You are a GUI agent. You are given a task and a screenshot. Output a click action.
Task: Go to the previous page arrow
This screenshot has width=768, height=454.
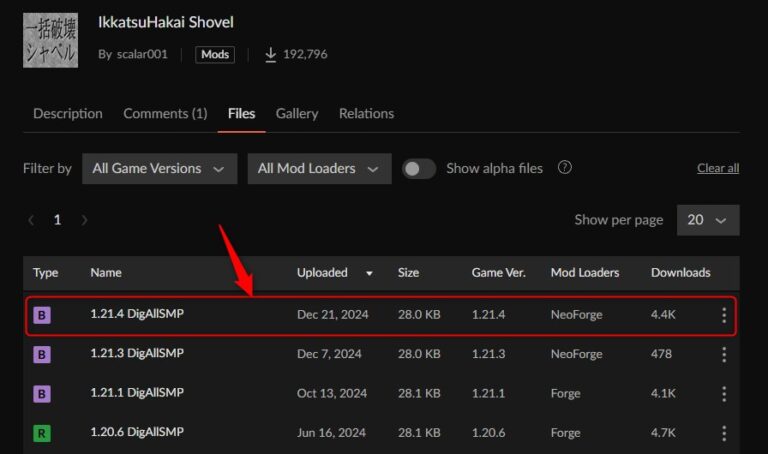point(32,220)
